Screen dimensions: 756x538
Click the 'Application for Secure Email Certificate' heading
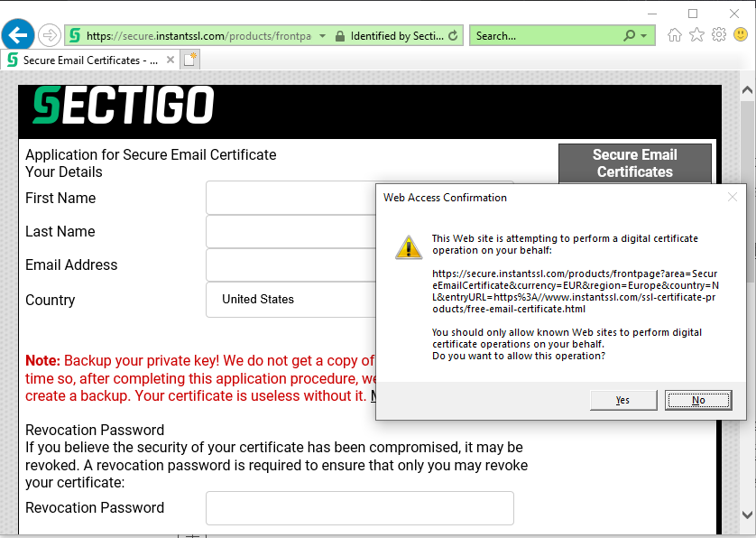151,154
